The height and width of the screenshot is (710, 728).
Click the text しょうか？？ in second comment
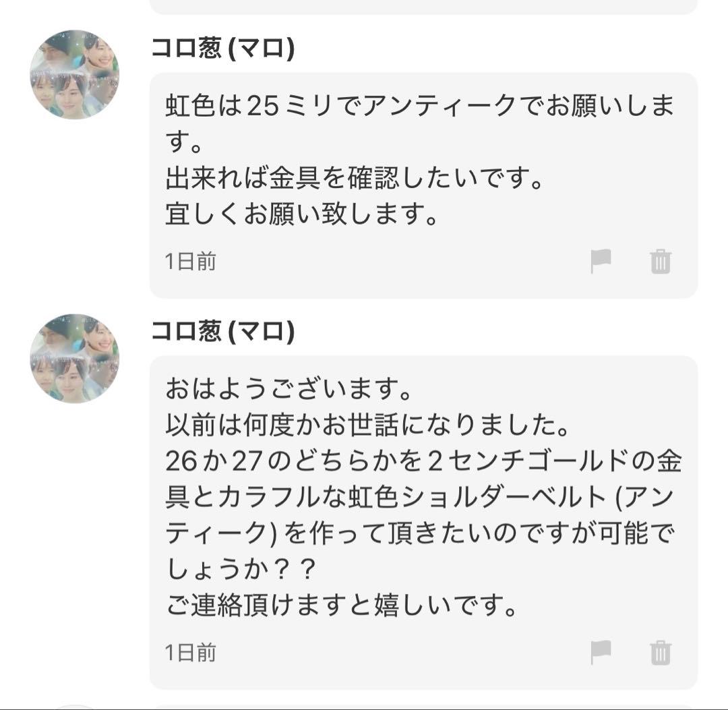(x=241, y=569)
